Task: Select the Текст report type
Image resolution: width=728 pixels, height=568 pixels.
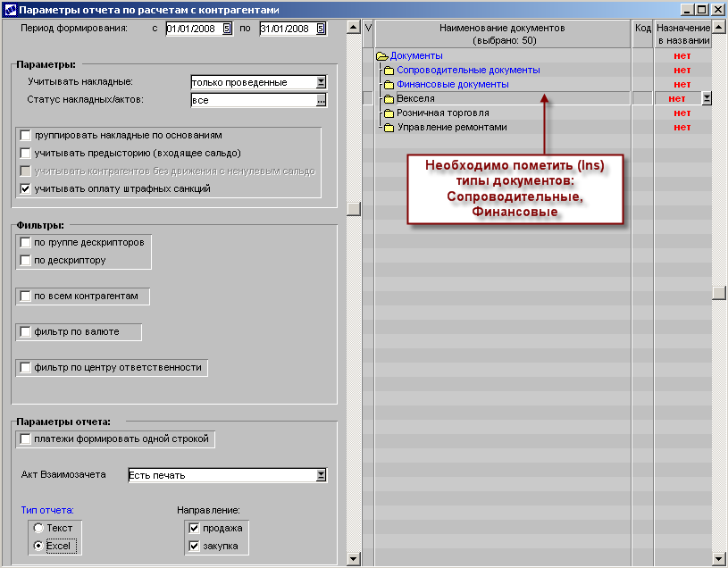Action: [38, 528]
